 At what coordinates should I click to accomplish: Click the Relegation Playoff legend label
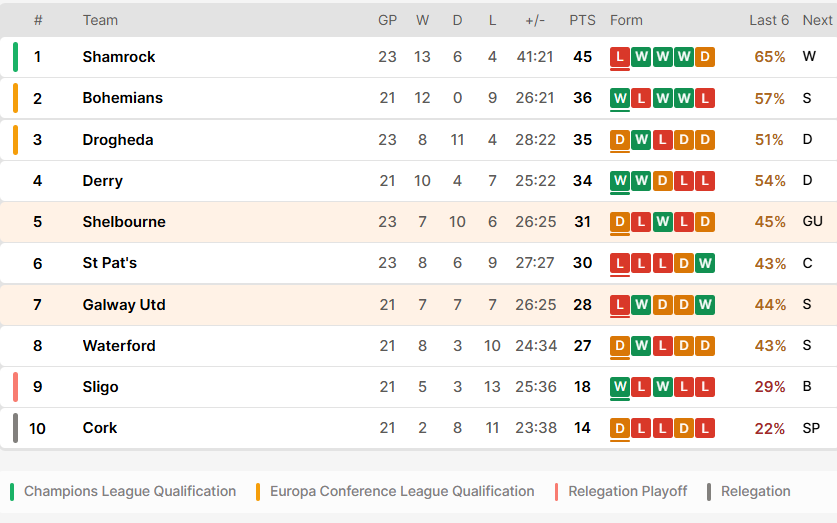click(x=627, y=492)
